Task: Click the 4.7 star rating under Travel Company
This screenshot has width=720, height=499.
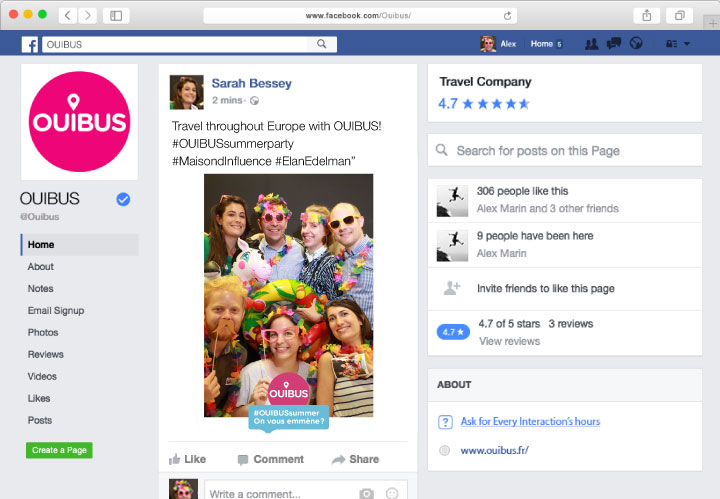Action: point(484,104)
